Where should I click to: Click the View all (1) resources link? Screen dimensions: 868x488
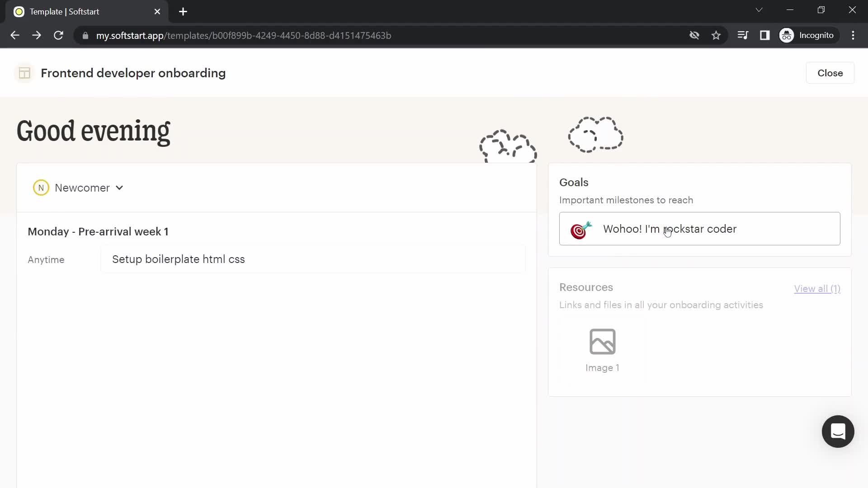click(x=817, y=288)
